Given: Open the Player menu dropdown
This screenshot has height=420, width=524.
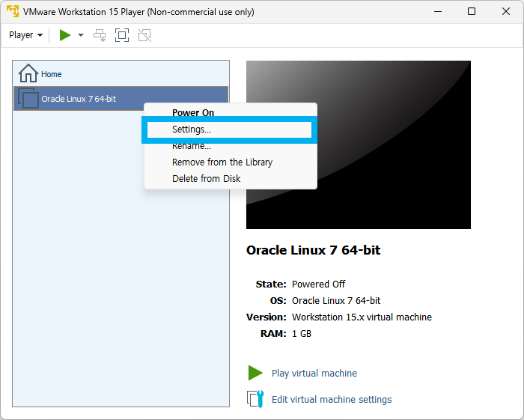Looking at the screenshot, I should [25, 35].
